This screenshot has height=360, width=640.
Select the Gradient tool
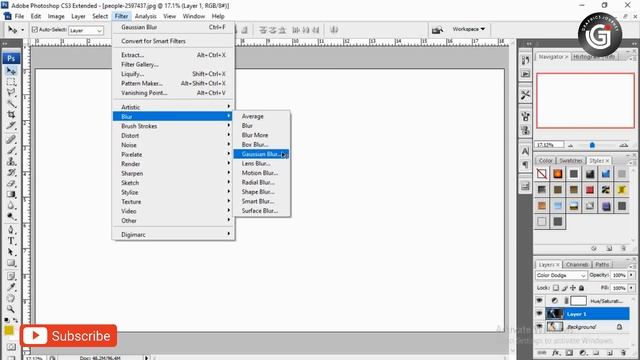11,195
